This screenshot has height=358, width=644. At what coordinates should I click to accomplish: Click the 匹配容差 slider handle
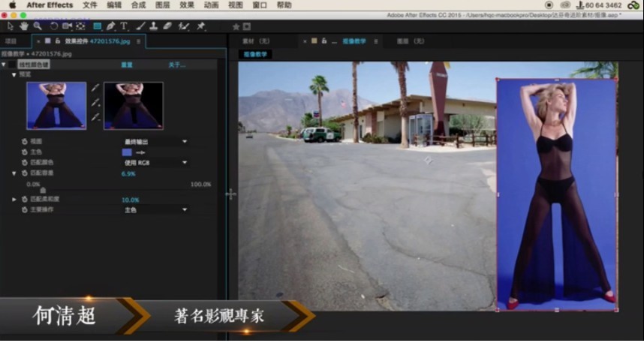tap(43, 190)
